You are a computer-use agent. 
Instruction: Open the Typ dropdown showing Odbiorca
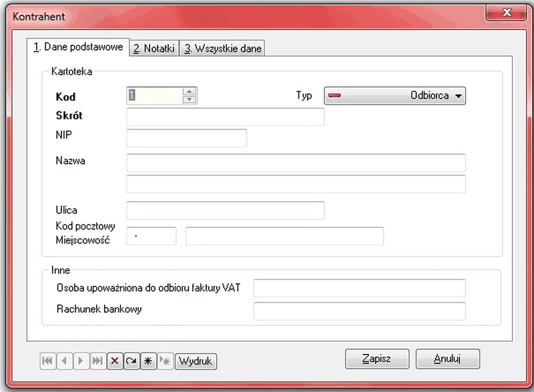click(x=394, y=95)
